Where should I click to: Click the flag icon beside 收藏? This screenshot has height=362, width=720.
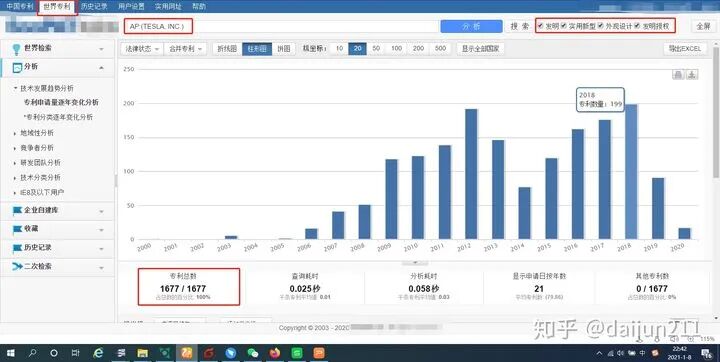coord(17,229)
